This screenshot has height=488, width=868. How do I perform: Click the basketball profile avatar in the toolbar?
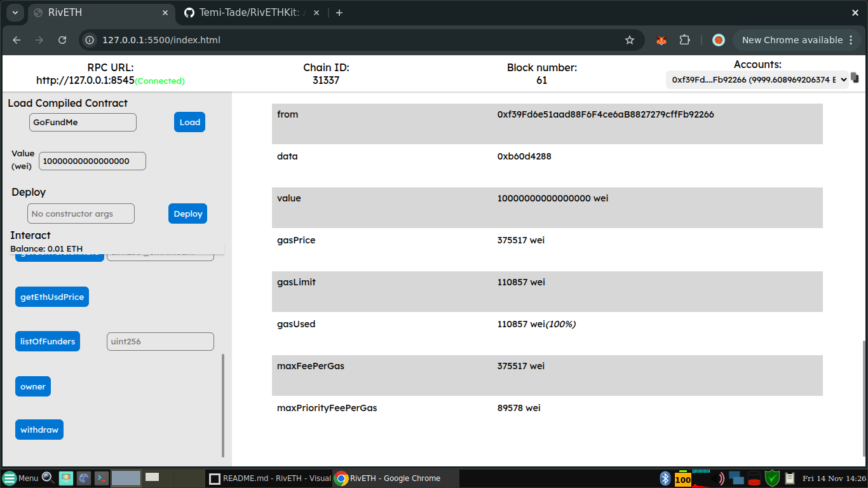click(718, 39)
